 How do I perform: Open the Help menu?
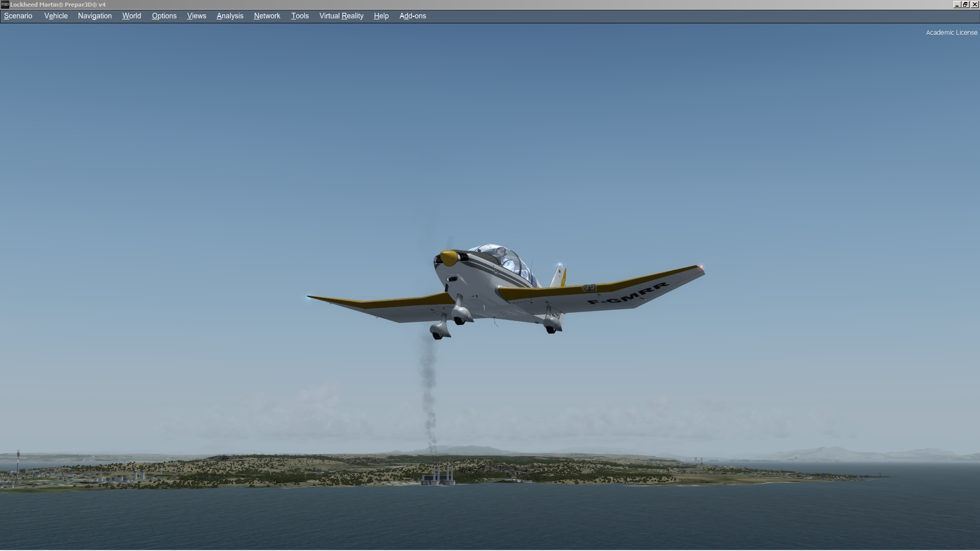coord(381,16)
